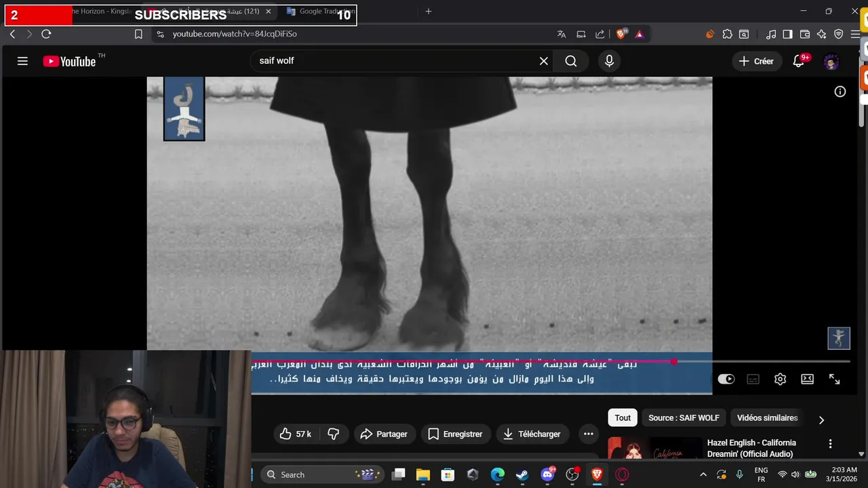Open Hazel English California Dreamin' video
868x488 pixels.
(x=751, y=448)
